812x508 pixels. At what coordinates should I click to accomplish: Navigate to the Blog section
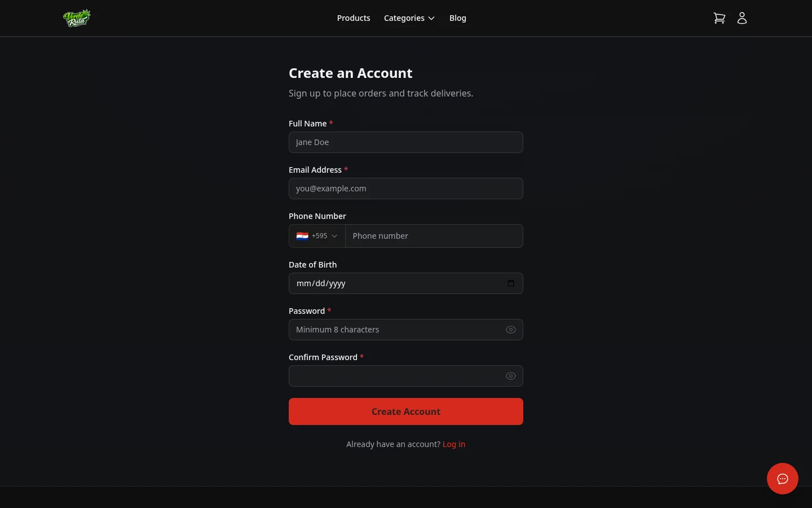click(x=457, y=17)
